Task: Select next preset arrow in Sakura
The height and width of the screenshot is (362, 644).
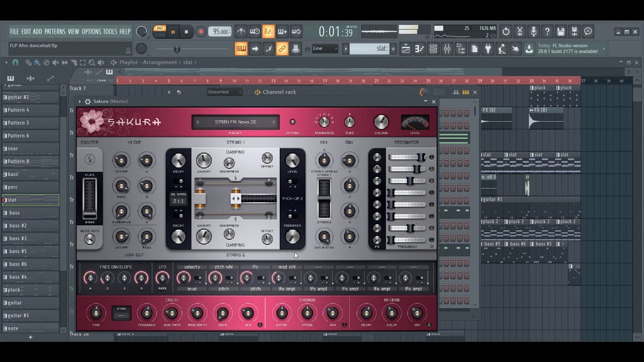Action: [x=274, y=122]
